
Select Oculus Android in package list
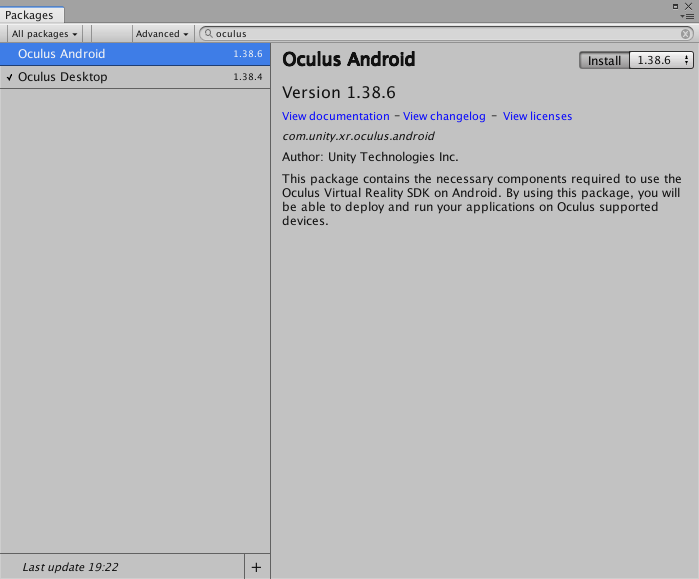(x=135, y=54)
